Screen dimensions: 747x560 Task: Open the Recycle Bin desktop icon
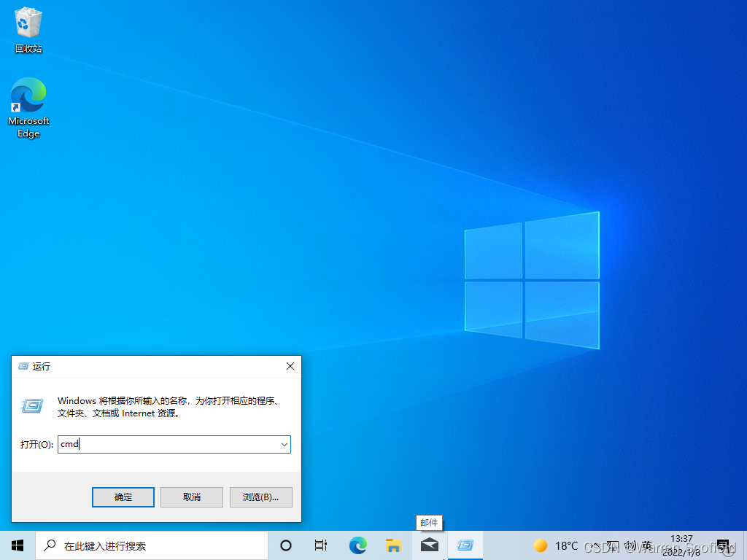coord(28,29)
